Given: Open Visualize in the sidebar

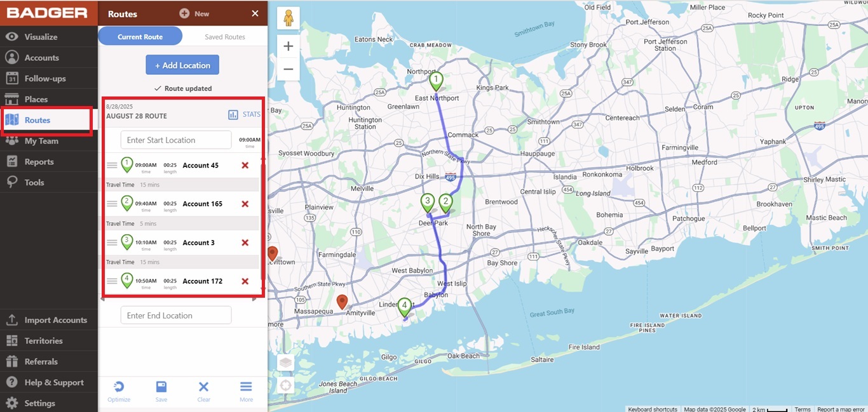Looking at the screenshot, I should tap(41, 37).
